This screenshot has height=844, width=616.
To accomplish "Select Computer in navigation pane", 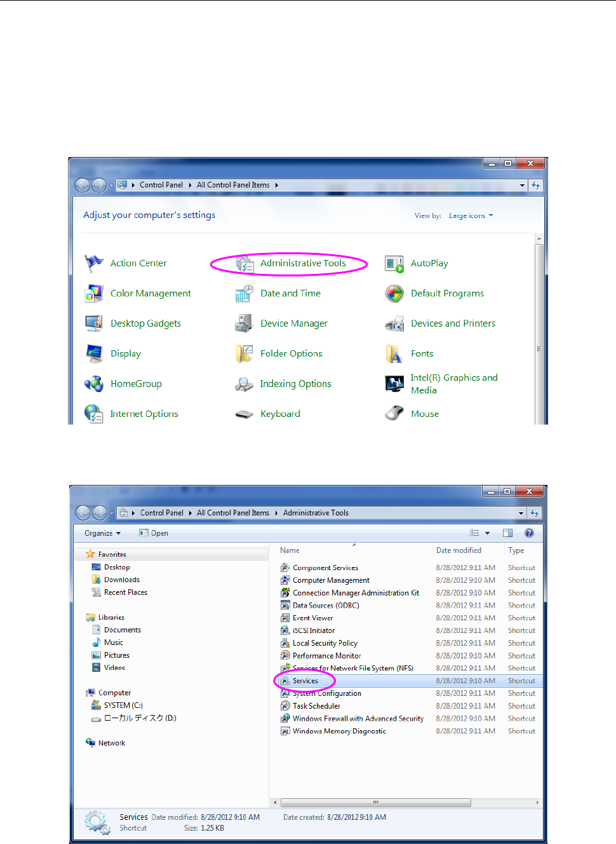I will coord(114,693).
